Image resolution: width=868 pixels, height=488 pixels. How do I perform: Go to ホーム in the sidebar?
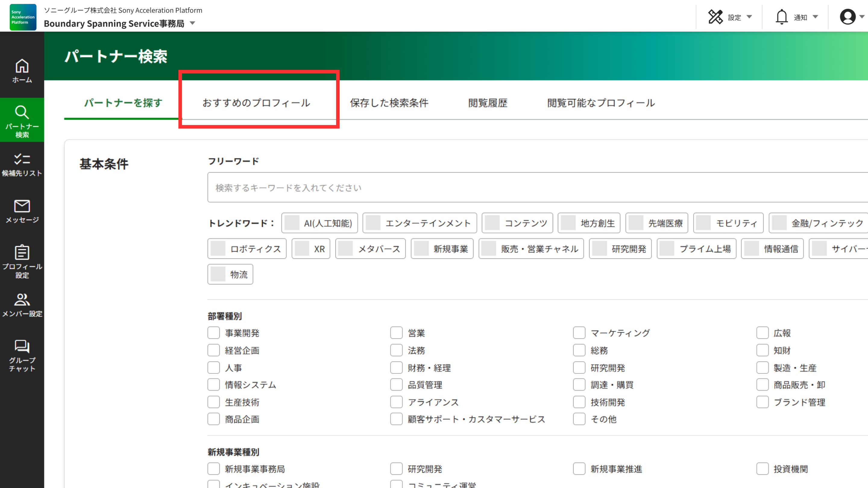click(x=22, y=71)
